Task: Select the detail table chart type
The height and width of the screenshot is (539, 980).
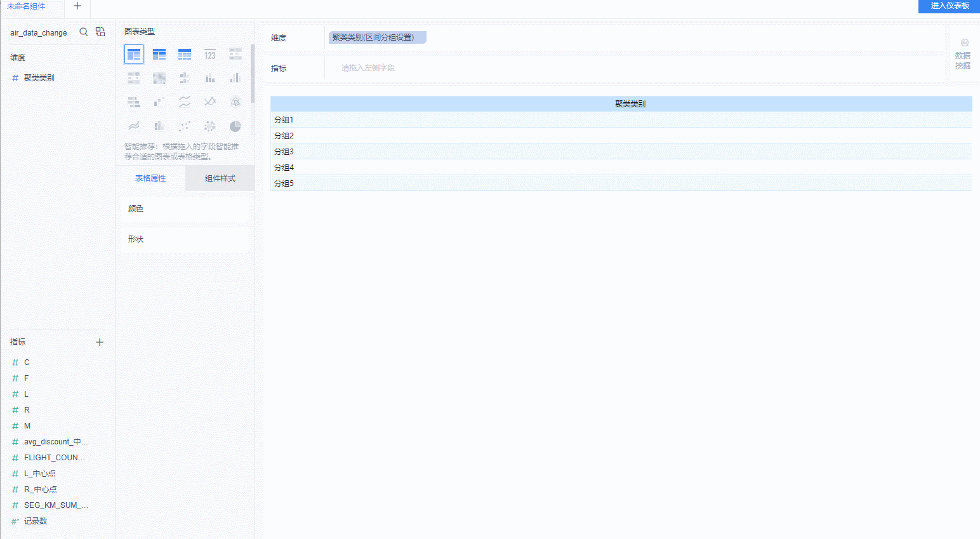Action: pyautogui.click(x=185, y=55)
